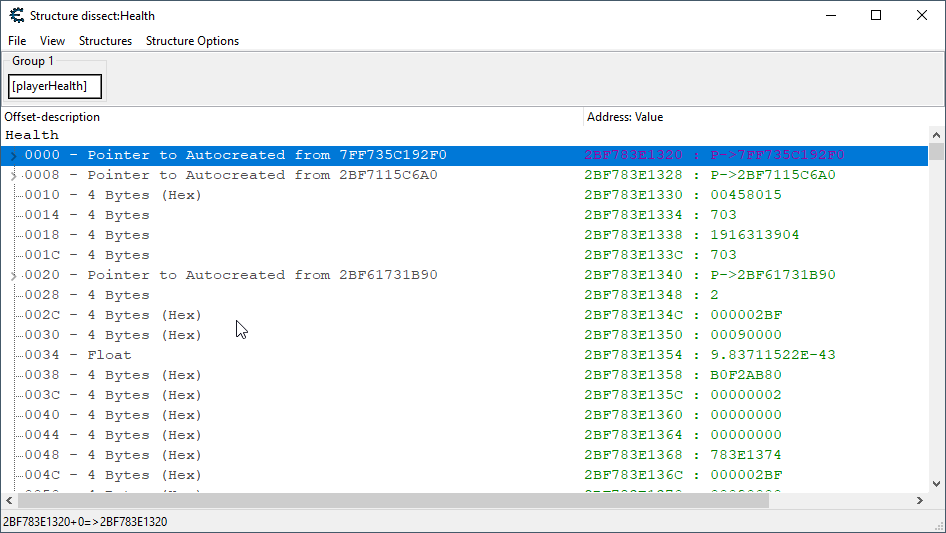Click the Address: Value column header
Screen dimensions: 946x533
pos(760,117)
